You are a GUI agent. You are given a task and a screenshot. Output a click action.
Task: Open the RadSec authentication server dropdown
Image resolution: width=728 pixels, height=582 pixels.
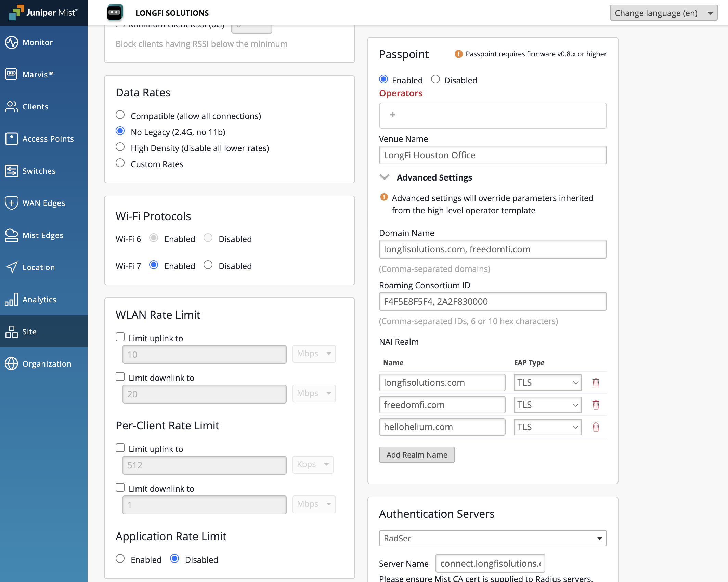[x=493, y=539]
